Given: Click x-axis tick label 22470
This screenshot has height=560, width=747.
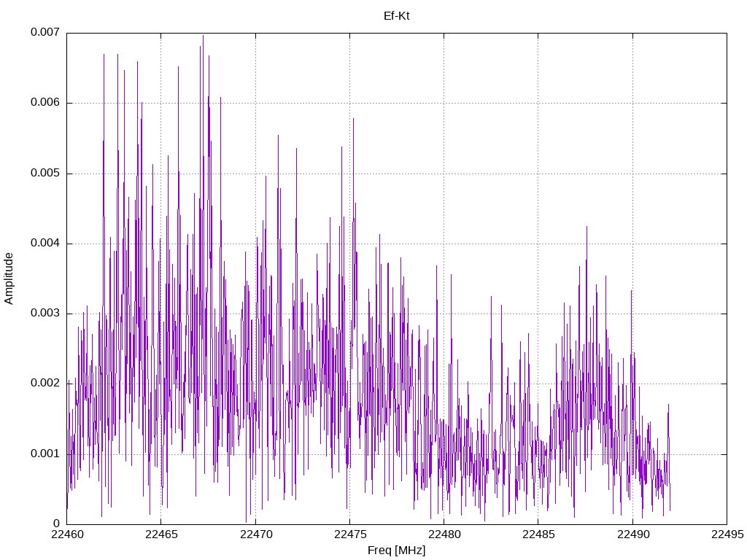Looking at the screenshot, I should click(255, 534).
